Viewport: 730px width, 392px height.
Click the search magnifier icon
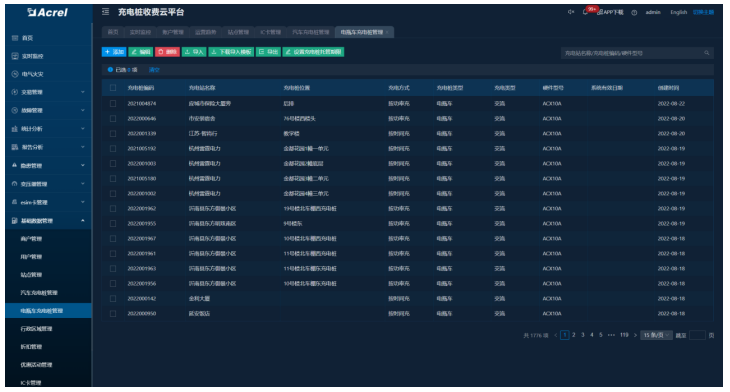pyautogui.click(x=707, y=53)
